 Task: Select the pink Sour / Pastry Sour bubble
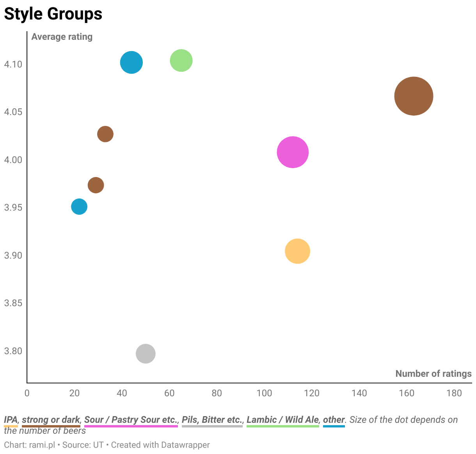pos(293,152)
